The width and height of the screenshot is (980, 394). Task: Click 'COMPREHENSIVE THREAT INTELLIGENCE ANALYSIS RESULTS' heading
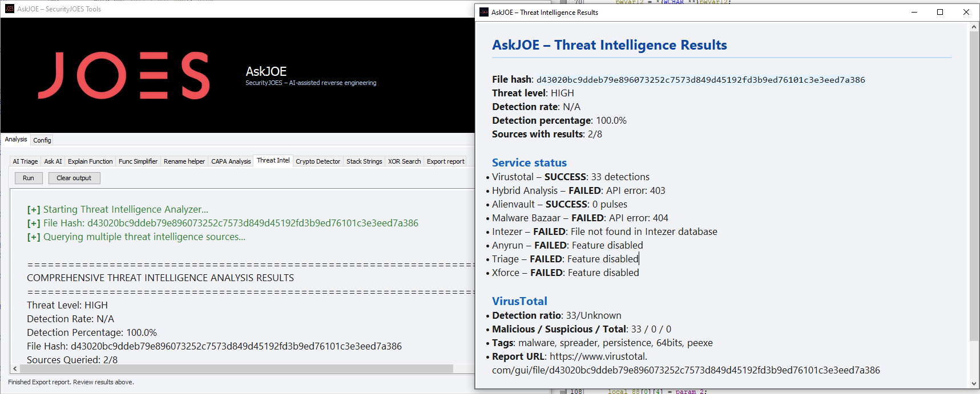(160, 278)
